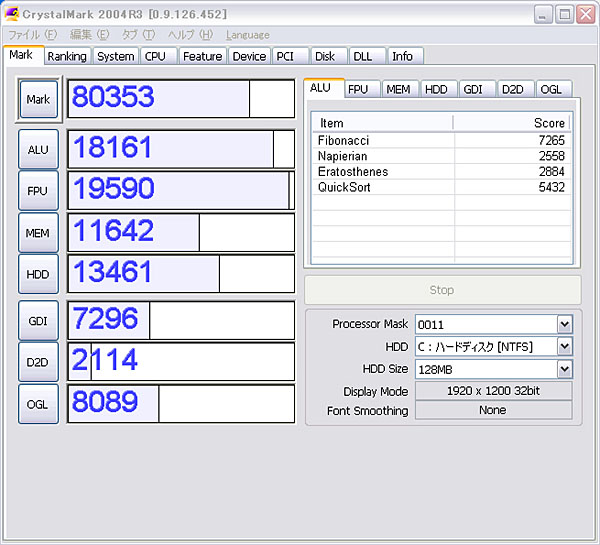Image resolution: width=600 pixels, height=545 pixels.
Task: Select the ALU results sub-tab
Action: click(324, 88)
